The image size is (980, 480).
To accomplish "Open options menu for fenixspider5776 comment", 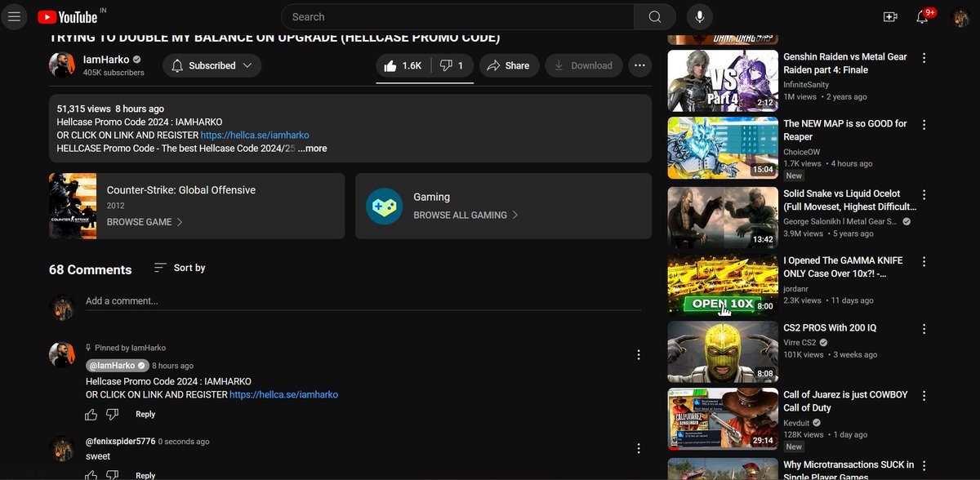I will coord(639,448).
